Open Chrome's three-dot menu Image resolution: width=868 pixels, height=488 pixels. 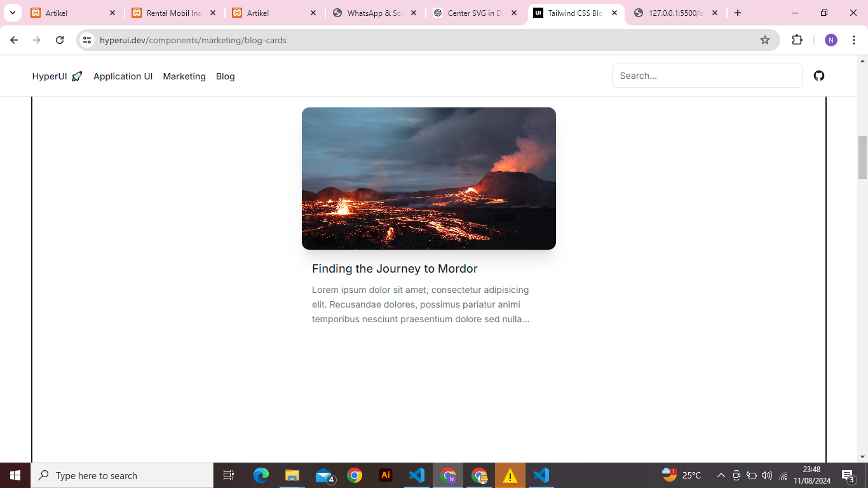pos(854,40)
